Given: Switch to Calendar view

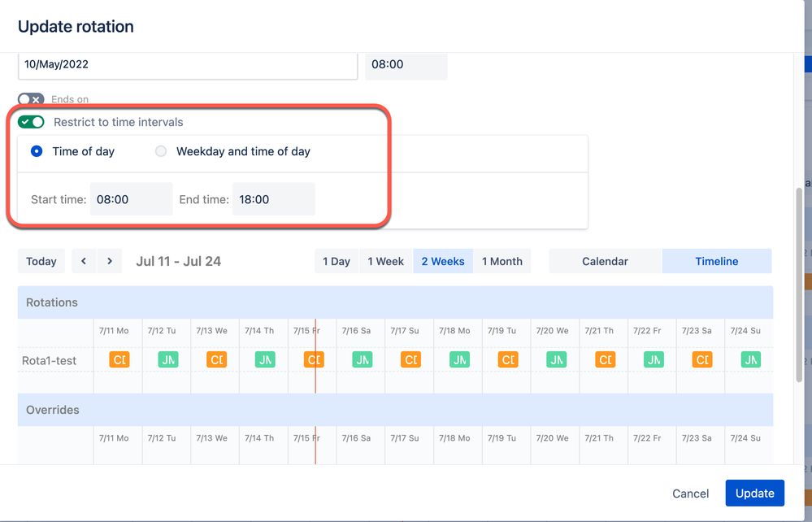Looking at the screenshot, I should click(605, 262).
